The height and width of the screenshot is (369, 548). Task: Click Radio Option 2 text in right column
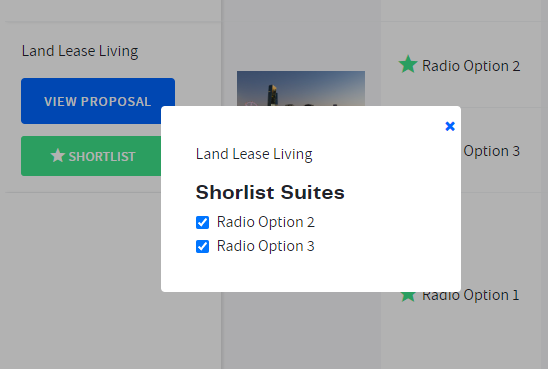tap(471, 66)
